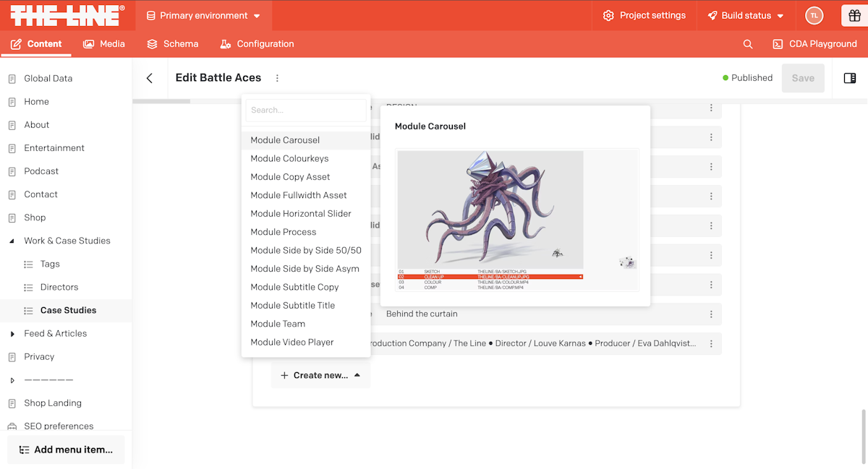The width and height of the screenshot is (868, 469).
Task: Click the Module Carousel preview image
Action: (x=517, y=220)
